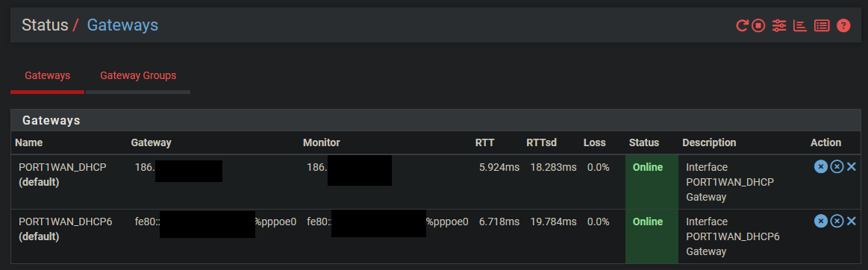This screenshot has height=270, width=868.
Task: Click filled circle-x action for PORT1WAN_DHCP
Action: click(820, 166)
